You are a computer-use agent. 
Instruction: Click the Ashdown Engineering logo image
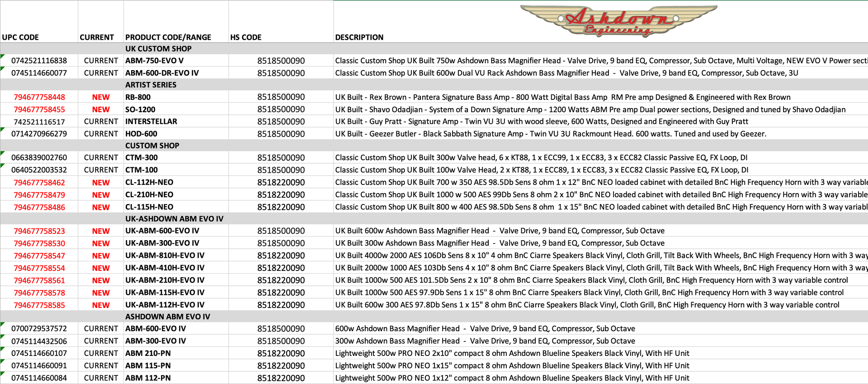pyautogui.click(x=619, y=21)
